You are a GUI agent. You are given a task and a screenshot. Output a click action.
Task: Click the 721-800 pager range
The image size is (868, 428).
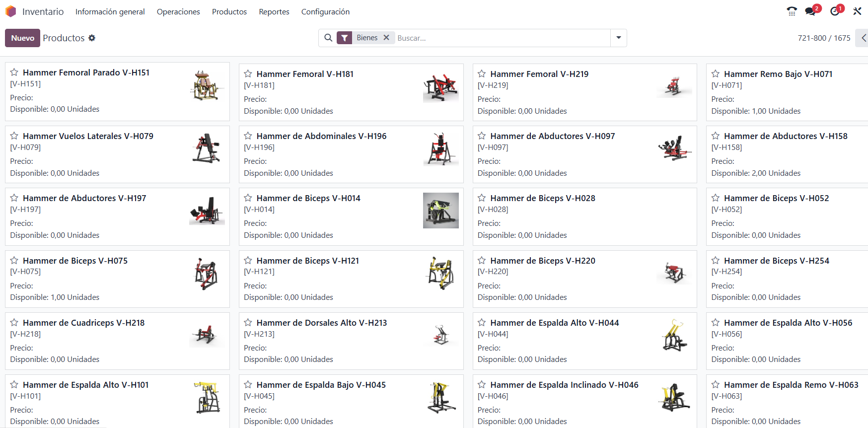[x=812, y=38]
